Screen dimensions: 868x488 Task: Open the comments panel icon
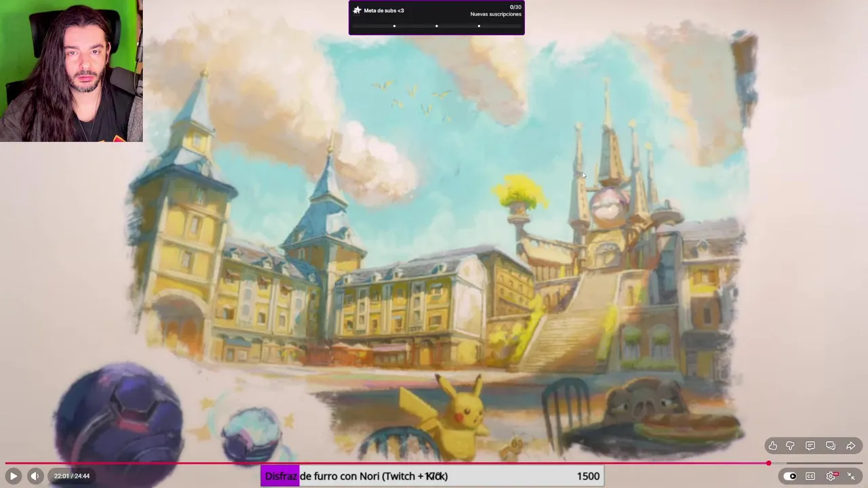click(x=810, y=445)
